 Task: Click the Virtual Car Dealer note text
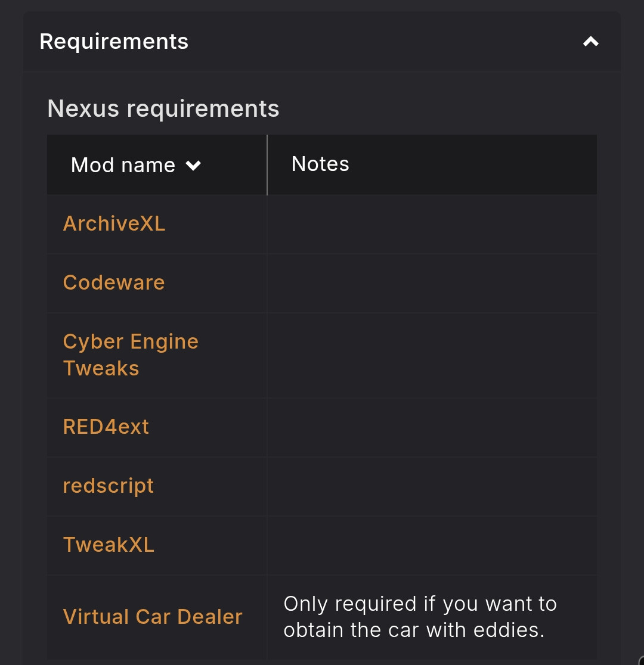coord(420,617)
